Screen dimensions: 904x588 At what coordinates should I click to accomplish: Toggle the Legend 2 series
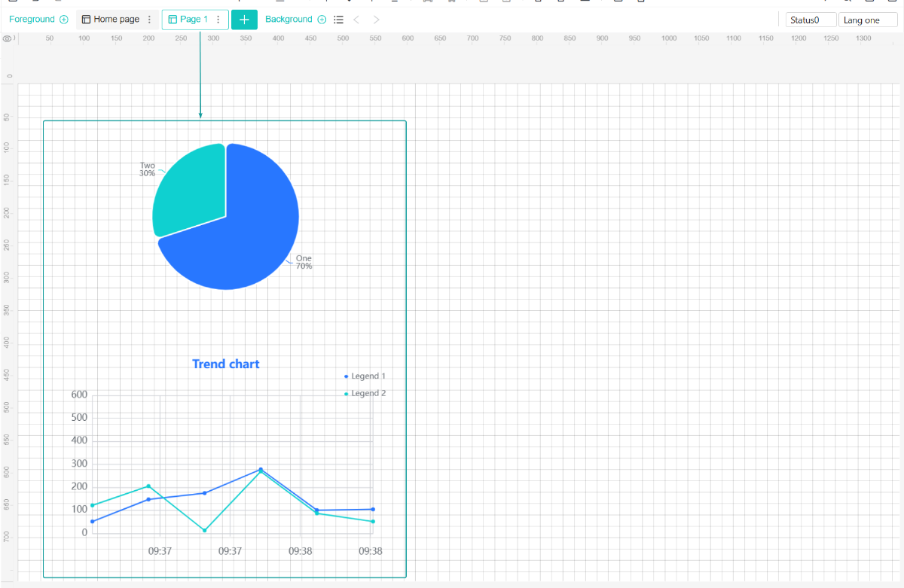coord(365,394)
